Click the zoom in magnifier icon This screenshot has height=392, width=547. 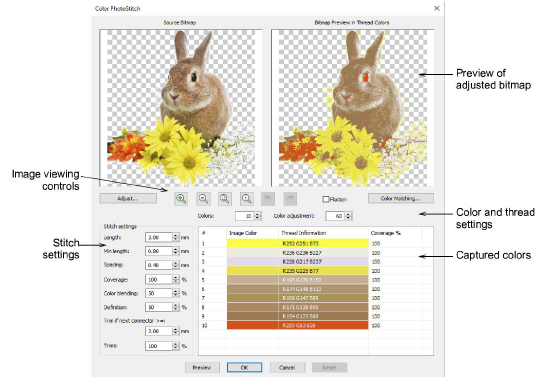pyautogui.click(x=181, y=199)
